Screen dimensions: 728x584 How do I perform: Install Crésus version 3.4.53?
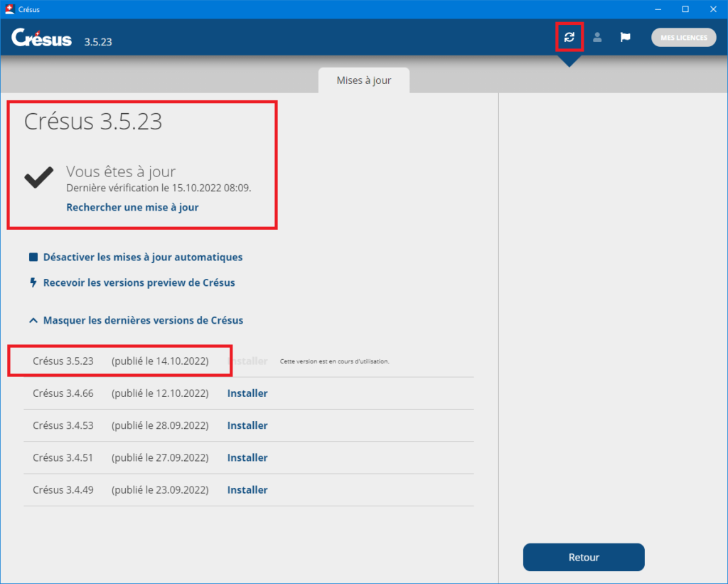(x=247, y=425)
